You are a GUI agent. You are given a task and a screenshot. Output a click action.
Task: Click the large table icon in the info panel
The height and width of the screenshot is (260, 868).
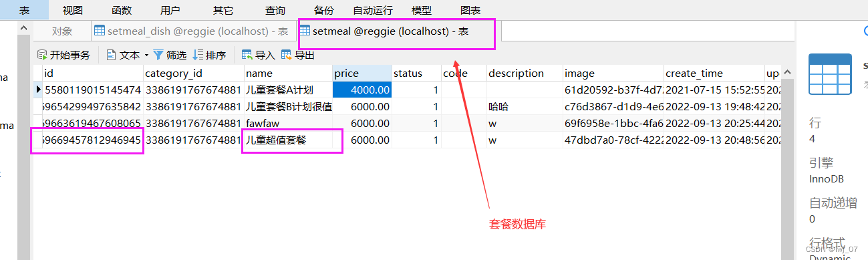(830, 74)
